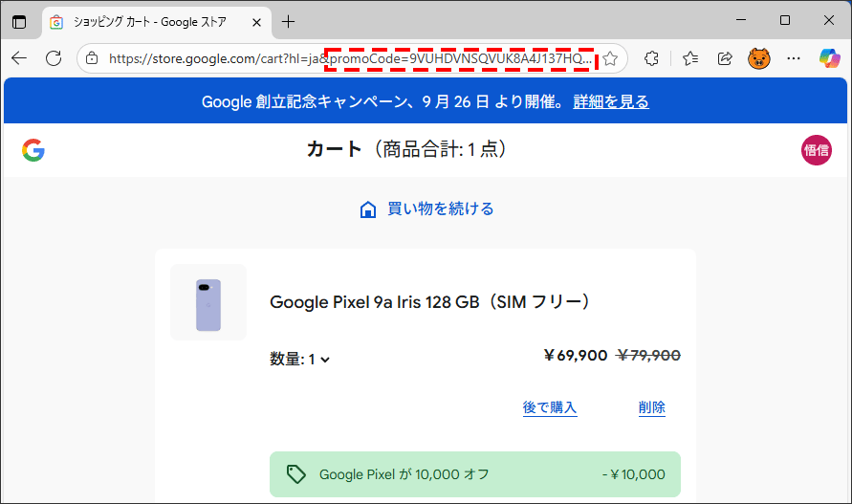Click 後で購入 link
Viewport: 852px width, 504px height.
pyautogui.click(x=550, y=407)
